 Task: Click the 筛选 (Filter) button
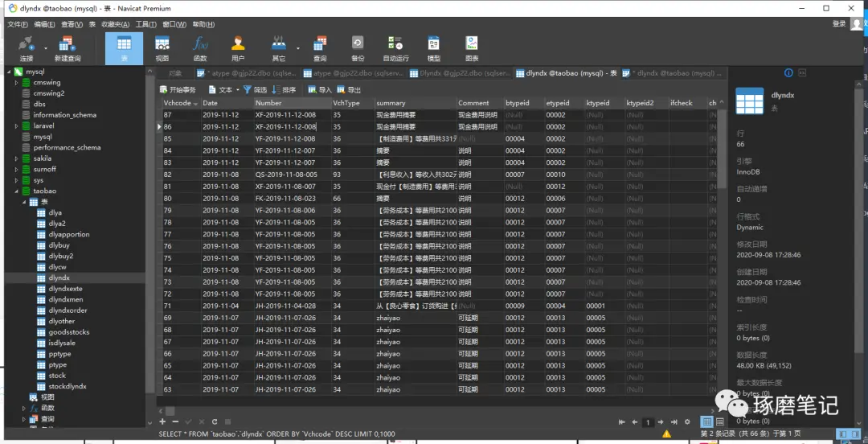click(255, 90)
